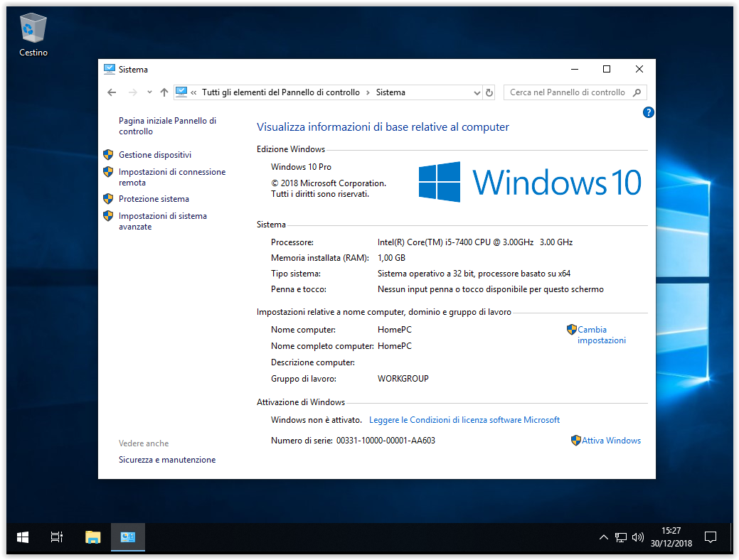Open File Explorer from the taskbar

coord(93,537)
